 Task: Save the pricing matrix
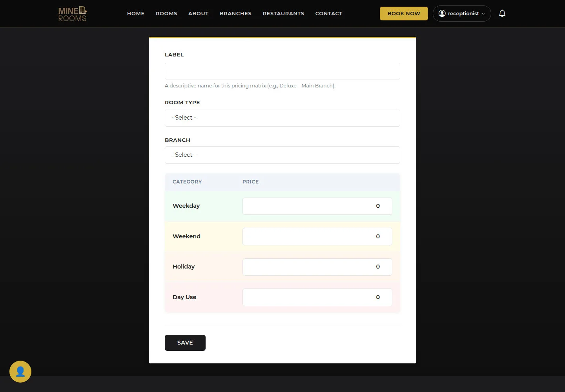click(x=185, y=343)
